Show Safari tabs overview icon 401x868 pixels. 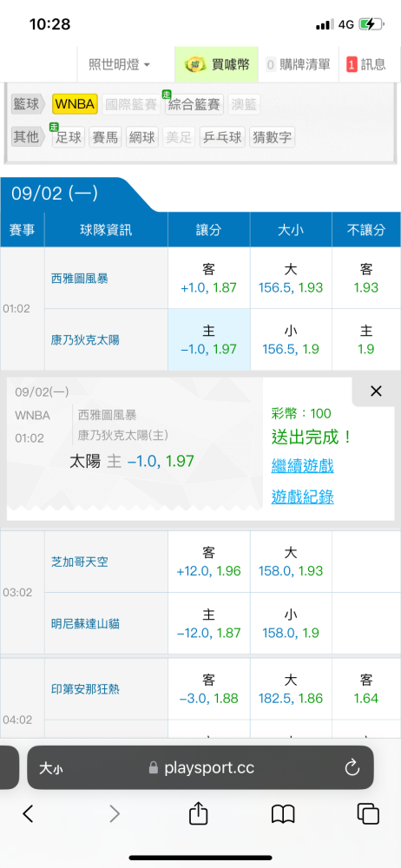click(x=368, y=814)
